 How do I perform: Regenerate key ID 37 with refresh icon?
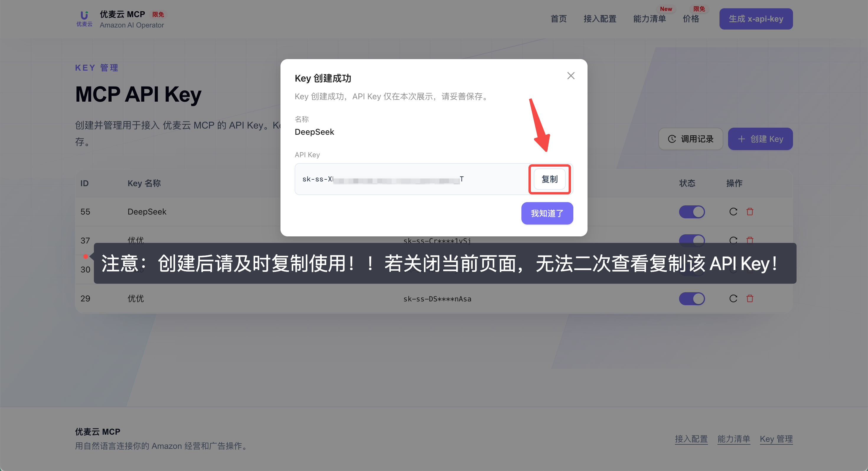click(x=733, y=240)
